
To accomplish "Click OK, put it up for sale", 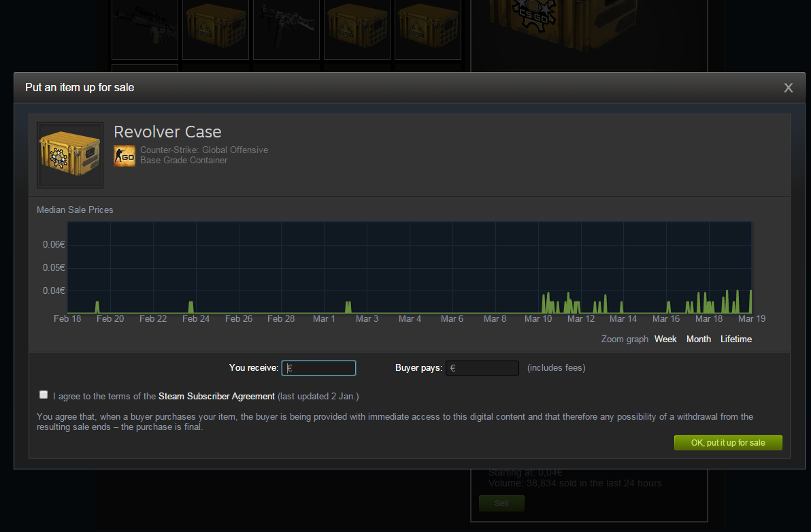I will [728, 443].
